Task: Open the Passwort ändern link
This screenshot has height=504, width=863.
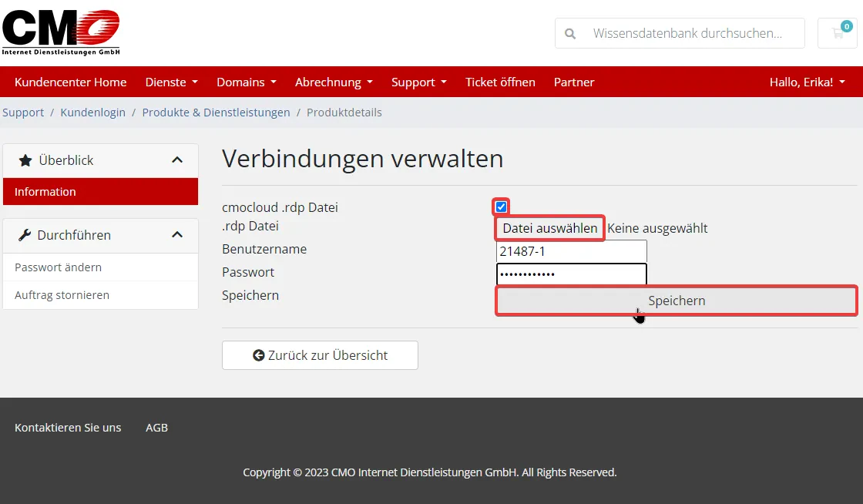Action: click(x=58, y=267)
